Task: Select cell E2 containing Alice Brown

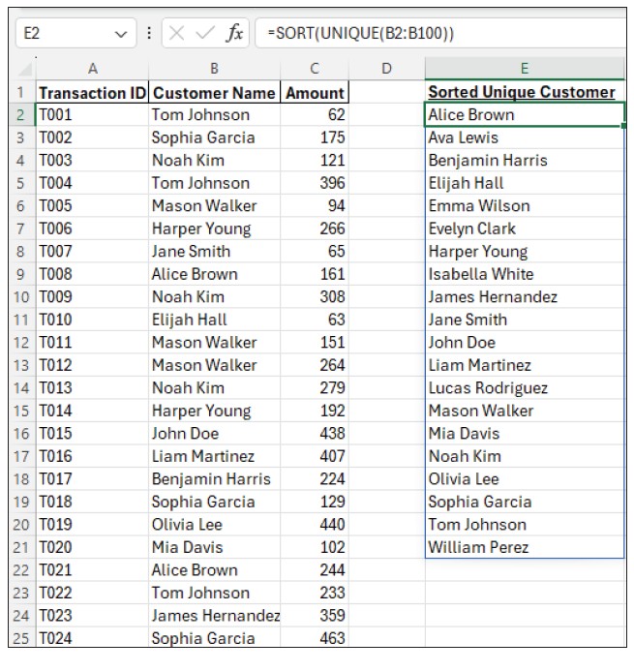Action: [x=524, y=115]
